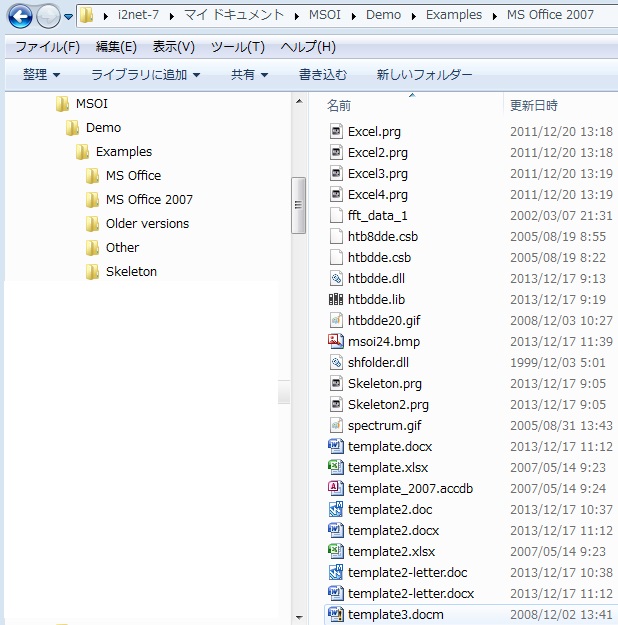Viewport: 618px width, 625px height.
Task: Open the 表示(V) menu
Action: 173,47
